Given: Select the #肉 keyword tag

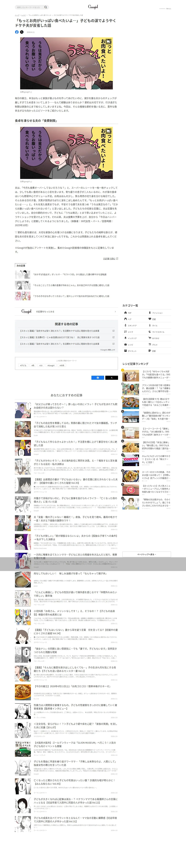Looking at the screenshot, I should point(33,365).
